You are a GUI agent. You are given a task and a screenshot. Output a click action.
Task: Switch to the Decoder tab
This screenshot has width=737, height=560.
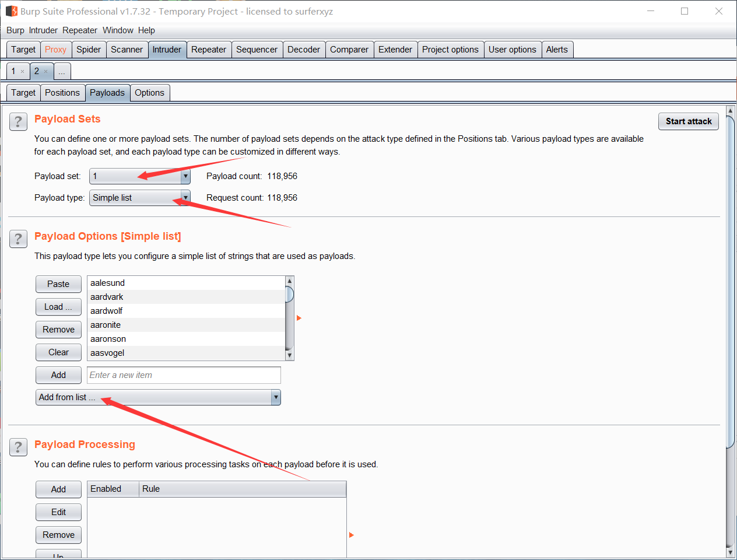pyautogui.click(x=304, y=50)
